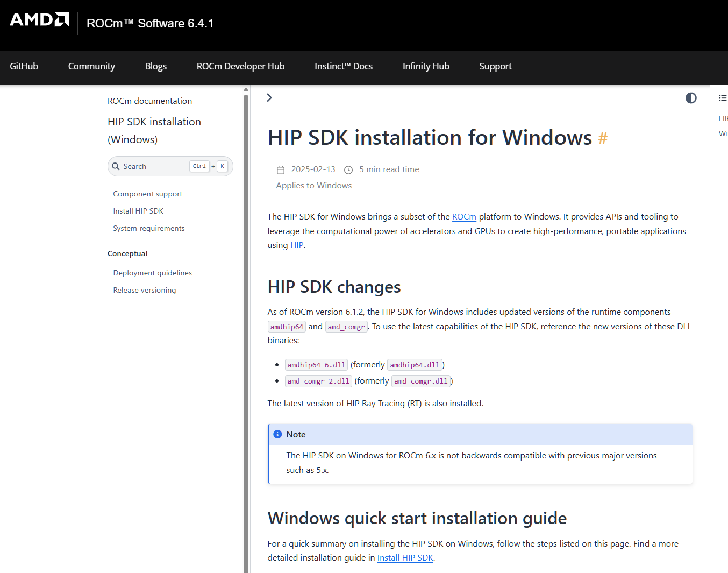Open ROCm Developer Hub nav item
This screenshot has height=573, width=728.
pos(240,66)
